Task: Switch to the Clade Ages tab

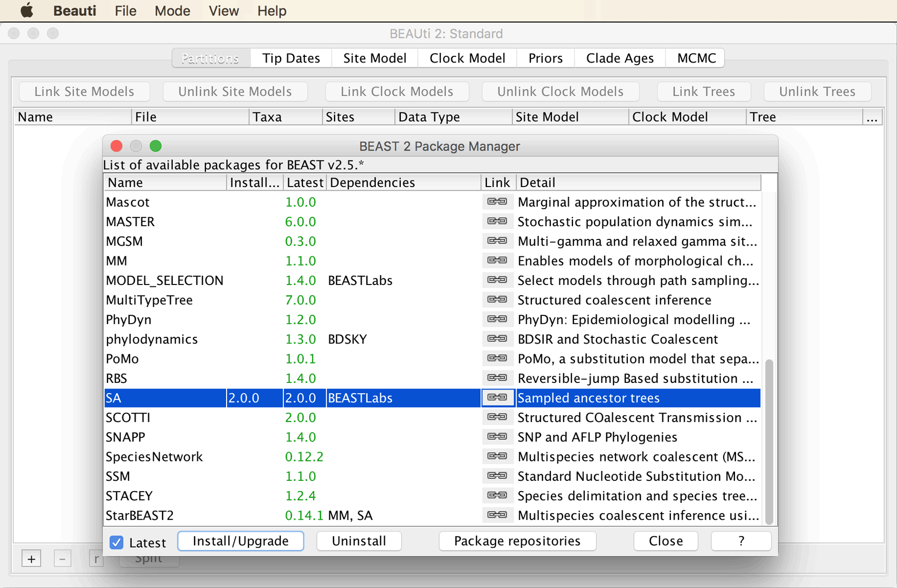Action: click(x=620, y=58)
